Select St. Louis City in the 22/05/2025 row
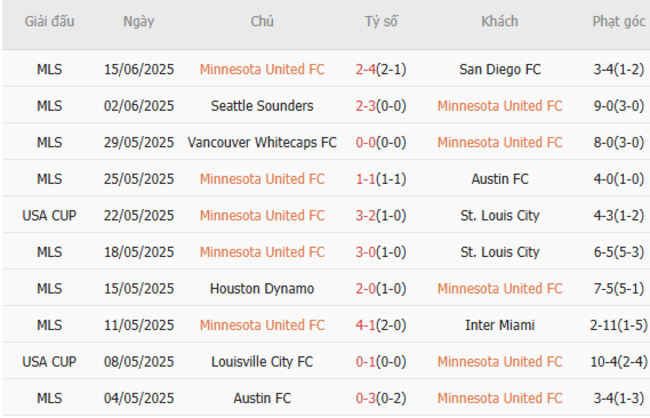The image size is (650, 418). click(x=500, y=215)
